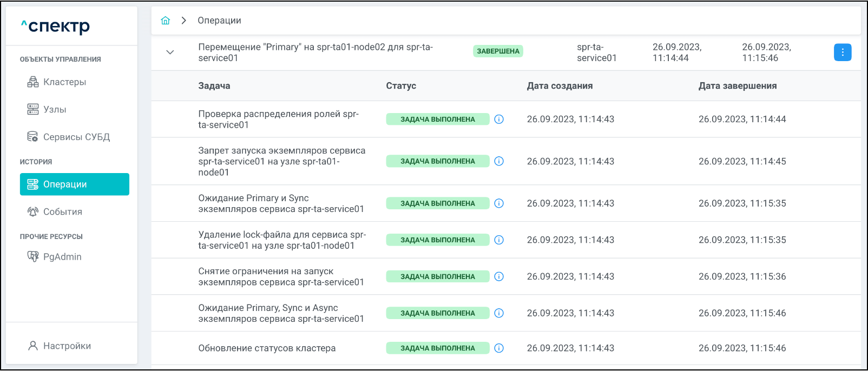The image size is (868, 371).
Task: Click task name Удаление lock-файла
Action: (282, 240)
